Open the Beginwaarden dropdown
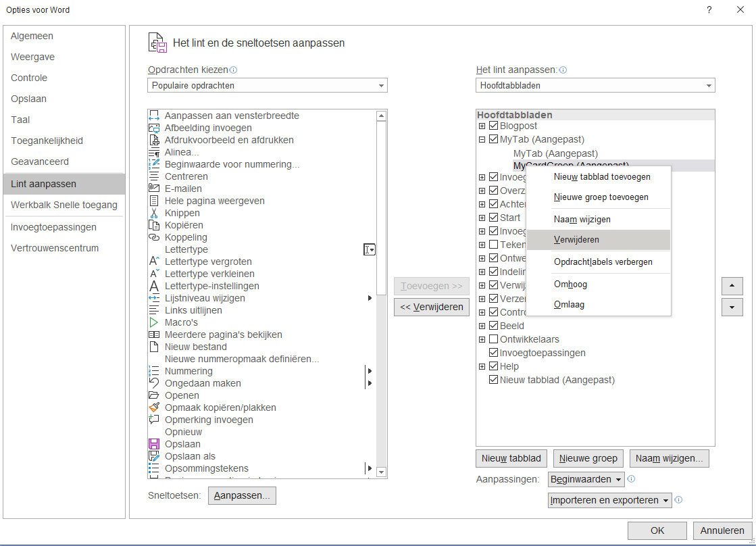The width and height of the screenshot is (756, 546). (586, 479)
